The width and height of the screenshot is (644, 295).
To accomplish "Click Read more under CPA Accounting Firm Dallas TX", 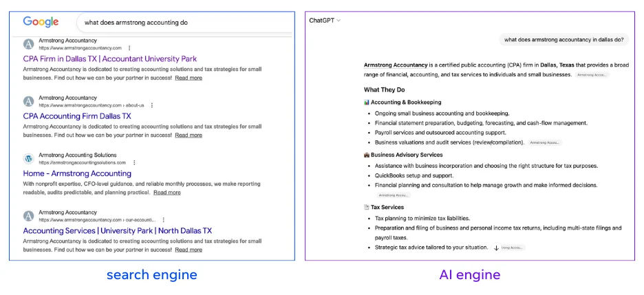I will [x=189, y=135].
